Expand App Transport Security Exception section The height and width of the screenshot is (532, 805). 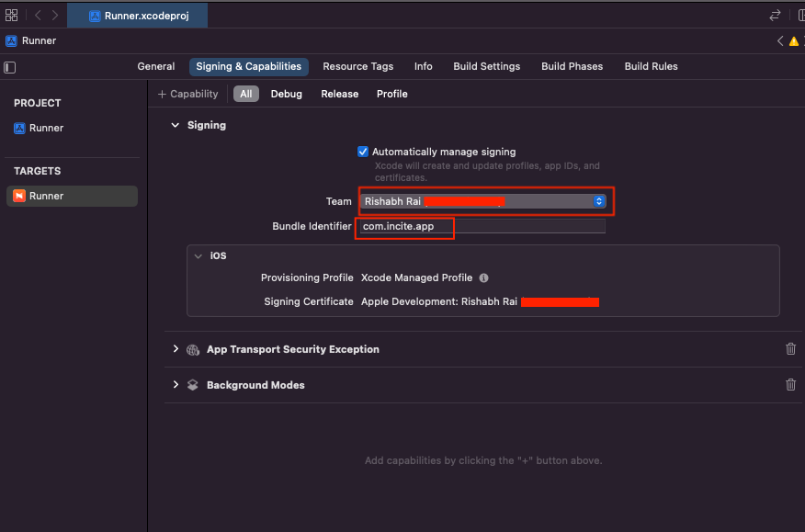pyautogui.click(x=175, y=349)
